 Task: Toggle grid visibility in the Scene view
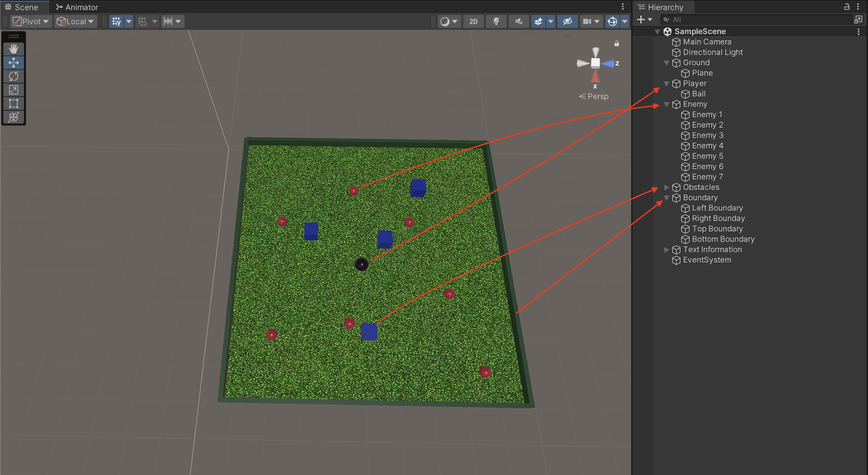pos(116,21)
